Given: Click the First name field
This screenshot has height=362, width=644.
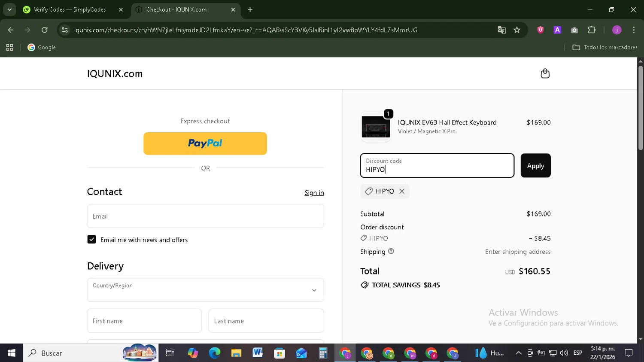Looking at the screenshot, I should tap(144, 321).
